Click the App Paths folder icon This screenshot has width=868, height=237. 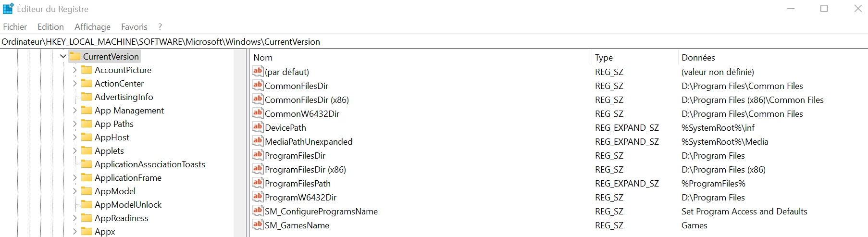(x=87, y=124)
